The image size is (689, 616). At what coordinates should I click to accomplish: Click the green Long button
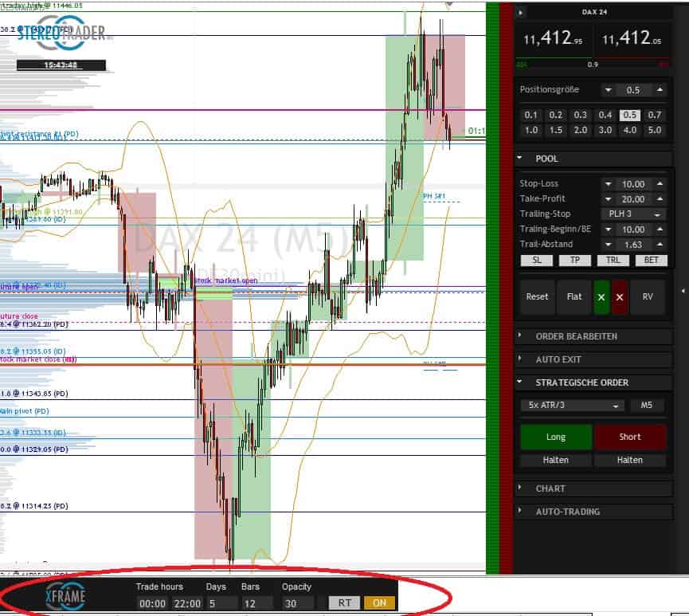pyautogui.click(x=555, y=437)
